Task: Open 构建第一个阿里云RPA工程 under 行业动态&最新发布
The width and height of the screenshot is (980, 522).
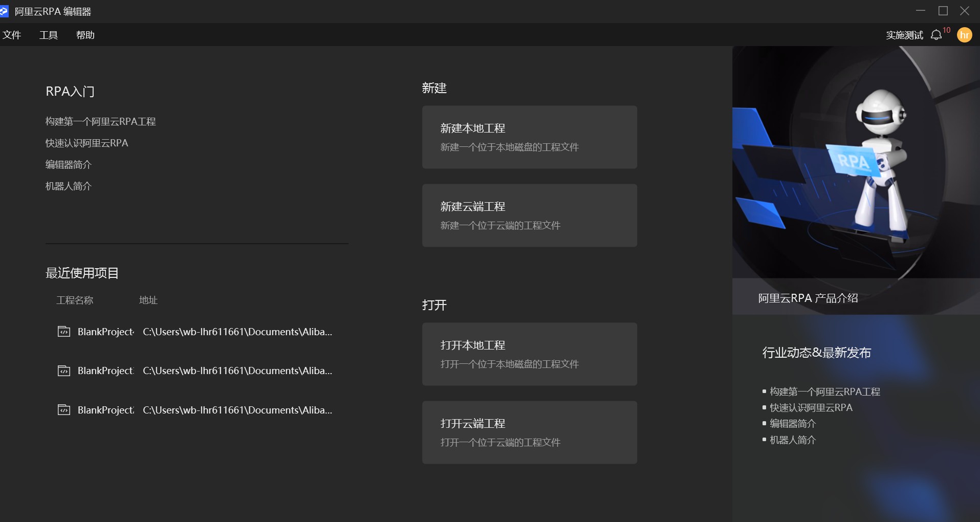Action: [x=825, y=391]
